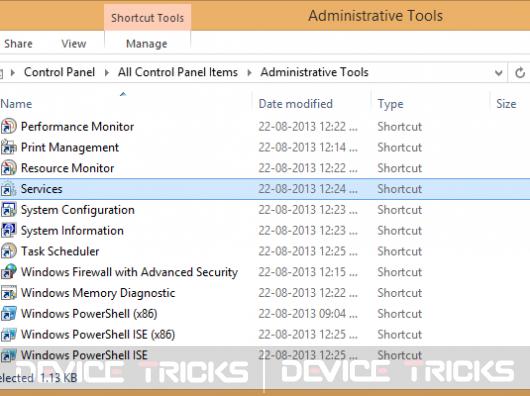
Task: Sort the list by Type column header
Action: pyautogui.click(x=390, y=104)
